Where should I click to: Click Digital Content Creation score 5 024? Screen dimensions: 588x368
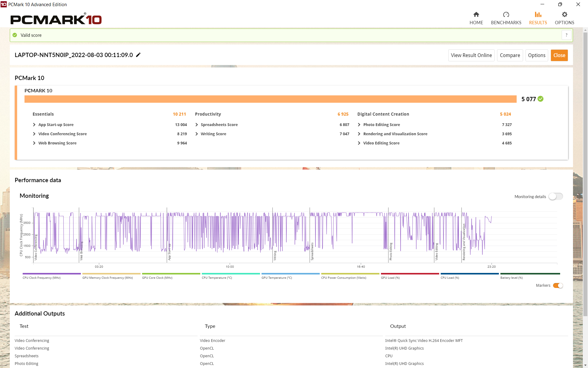point(505,114)
